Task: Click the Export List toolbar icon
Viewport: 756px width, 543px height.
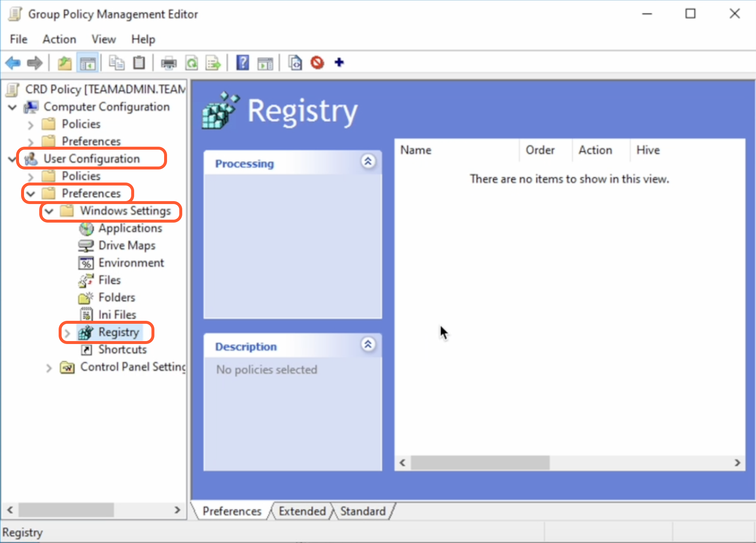Action: click(213, 63)
